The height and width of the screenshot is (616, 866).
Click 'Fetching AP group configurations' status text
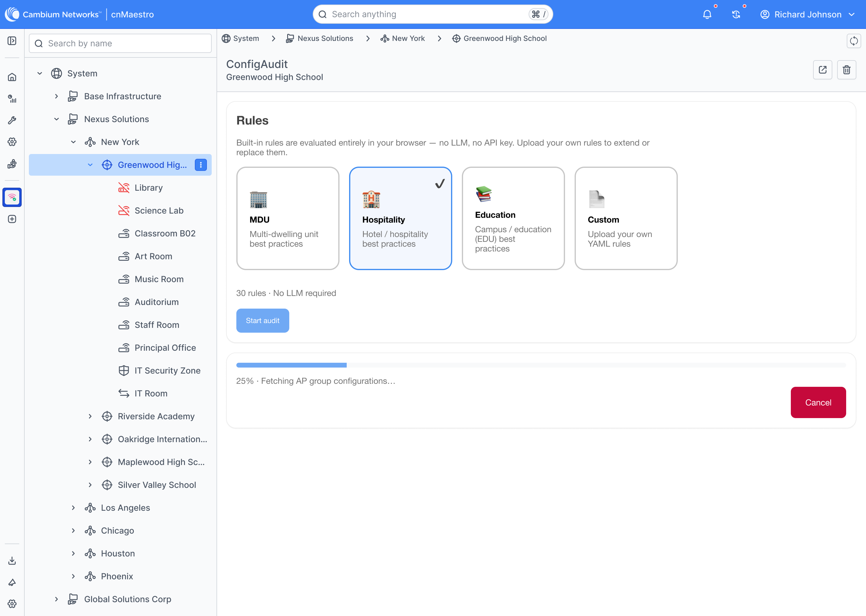[328, 381]
